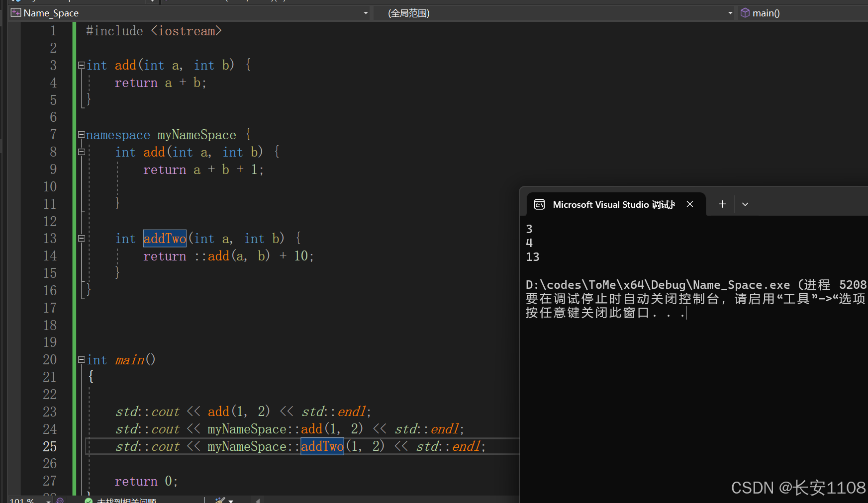Click line number 13 in the gutter
The width and height of the screenshot is (868, 503).
(50, 239)
